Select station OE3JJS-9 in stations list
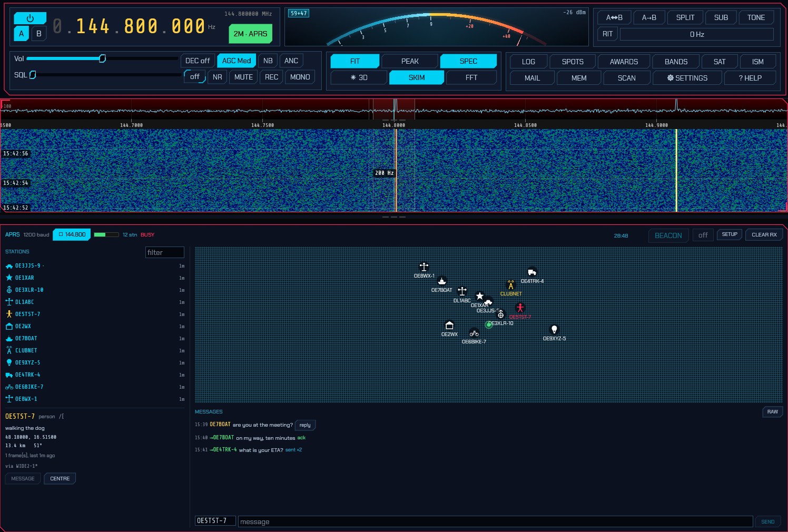 click(x=95, y=266)
